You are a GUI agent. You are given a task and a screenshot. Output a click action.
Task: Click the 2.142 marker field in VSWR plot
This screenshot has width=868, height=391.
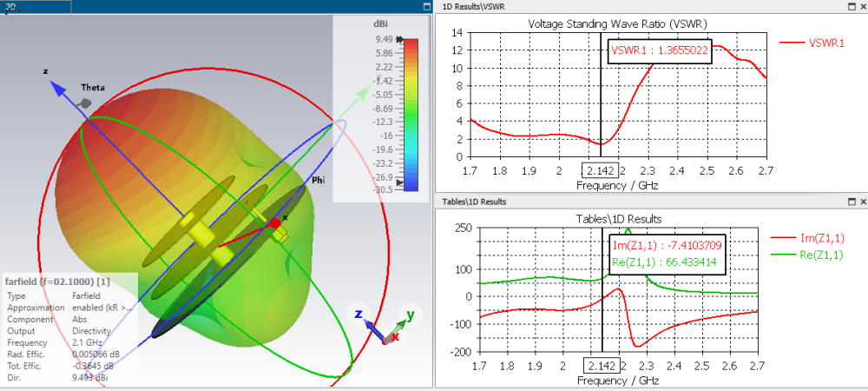click(601, 169)
